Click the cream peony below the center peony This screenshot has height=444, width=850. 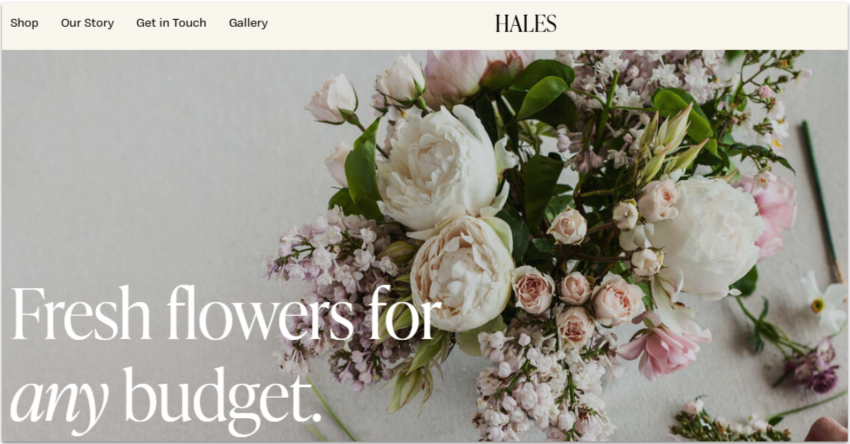(462, 274)
